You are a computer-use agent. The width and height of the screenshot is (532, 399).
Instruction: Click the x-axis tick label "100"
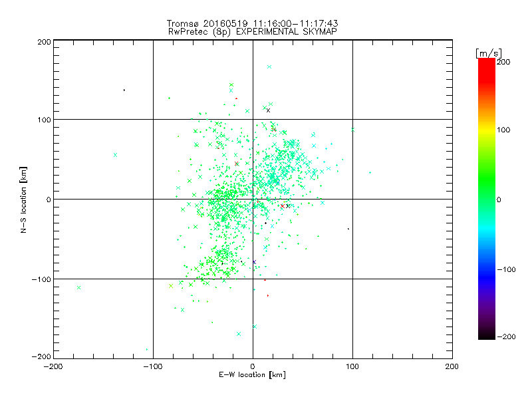click(x=352, y=366)
